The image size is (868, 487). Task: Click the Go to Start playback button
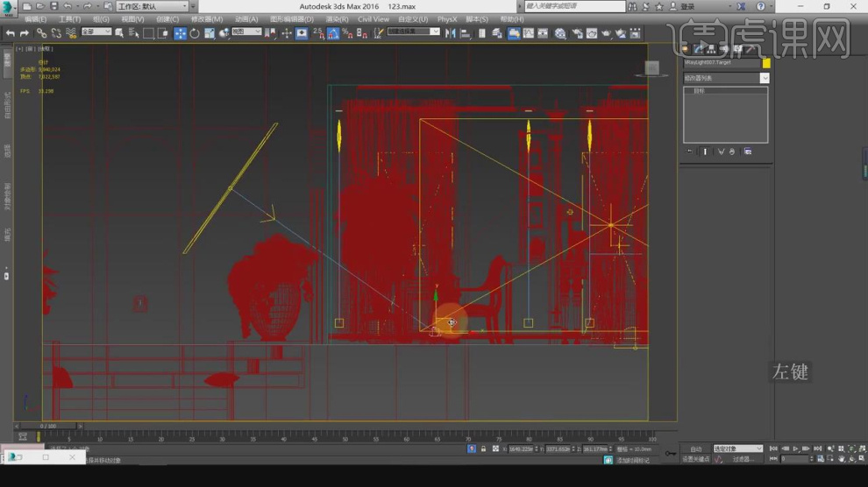[774, 448]
